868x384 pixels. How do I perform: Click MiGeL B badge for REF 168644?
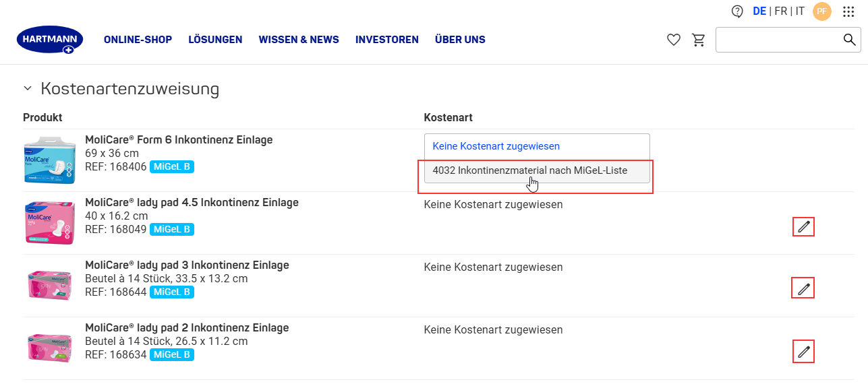click(172, 292)
